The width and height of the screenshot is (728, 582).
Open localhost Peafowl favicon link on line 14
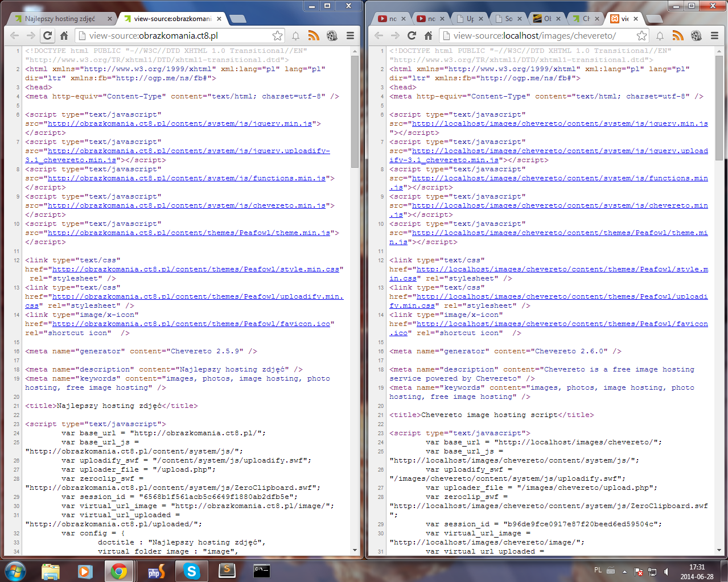pyautogui.click(x=562, y=324)
